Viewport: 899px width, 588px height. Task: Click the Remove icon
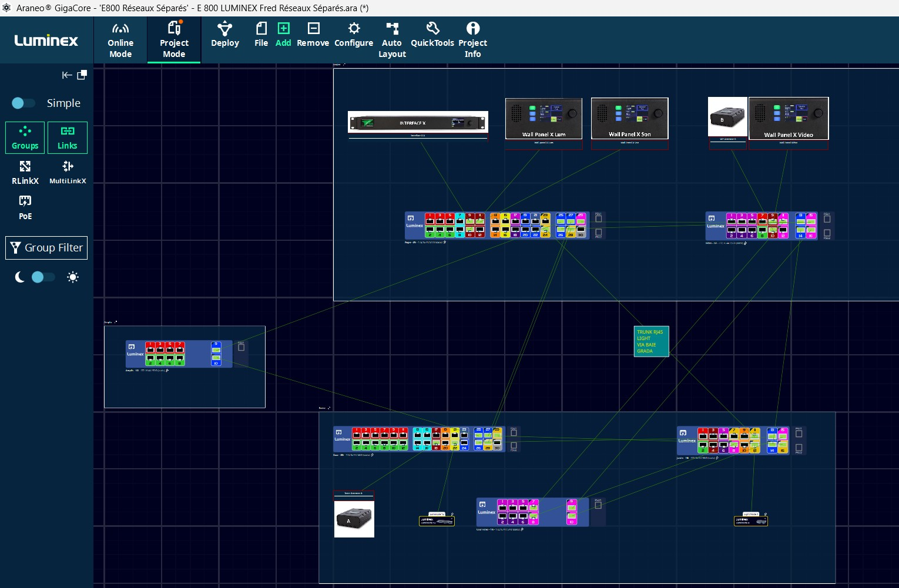coord(313,35)
